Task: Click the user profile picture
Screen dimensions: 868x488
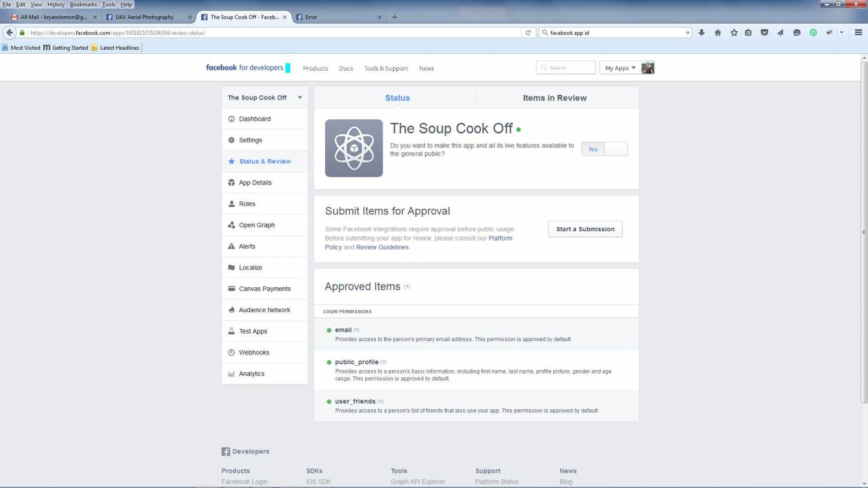Action: point(648,68)
